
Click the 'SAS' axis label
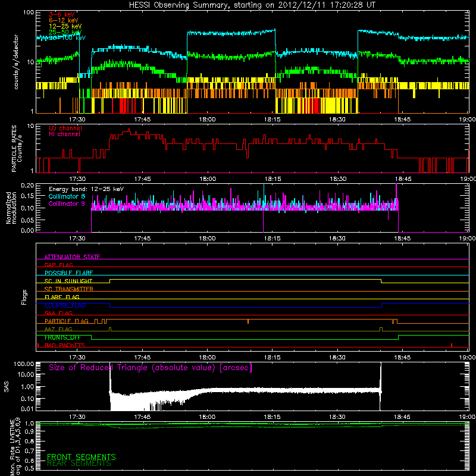pyautogui.click(x=7, y=387)
